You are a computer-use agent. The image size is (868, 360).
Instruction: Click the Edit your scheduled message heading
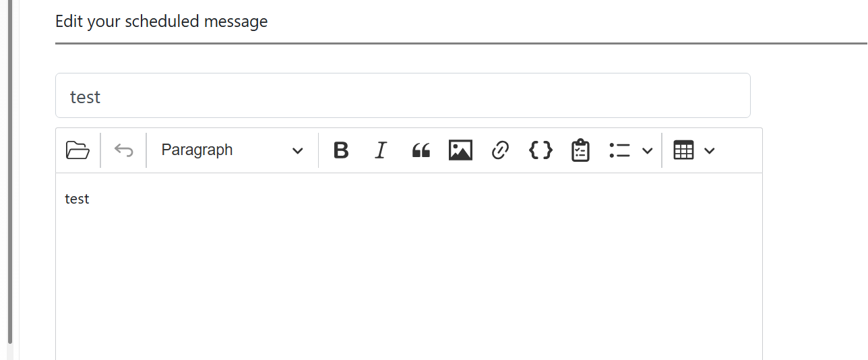[161, 22]
